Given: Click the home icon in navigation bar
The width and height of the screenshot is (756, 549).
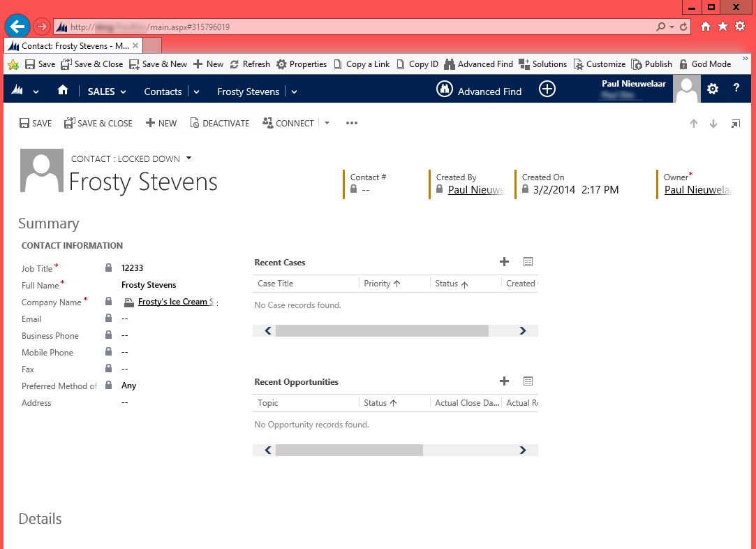Looking at the screenshot, I should [x=63, y=90].
